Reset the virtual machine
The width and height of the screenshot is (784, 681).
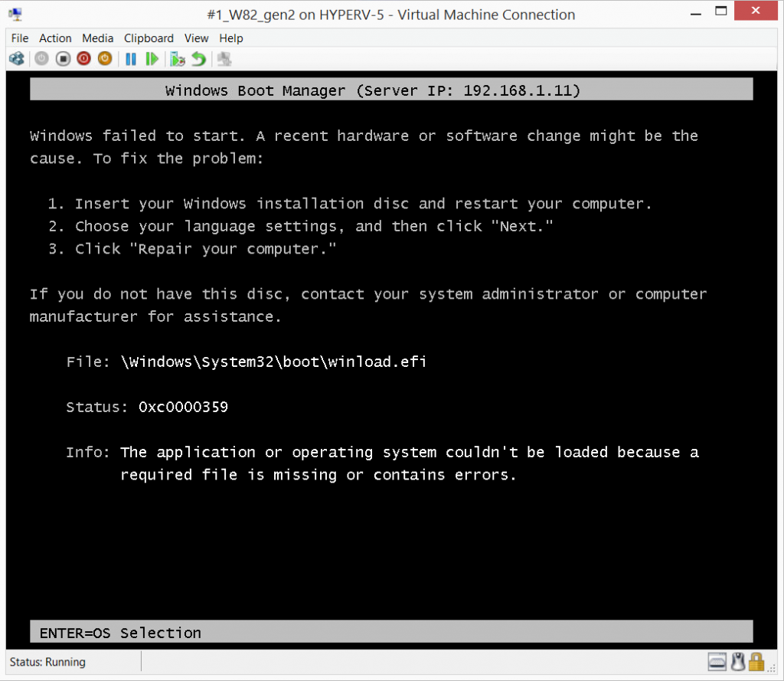coord(151,59)
